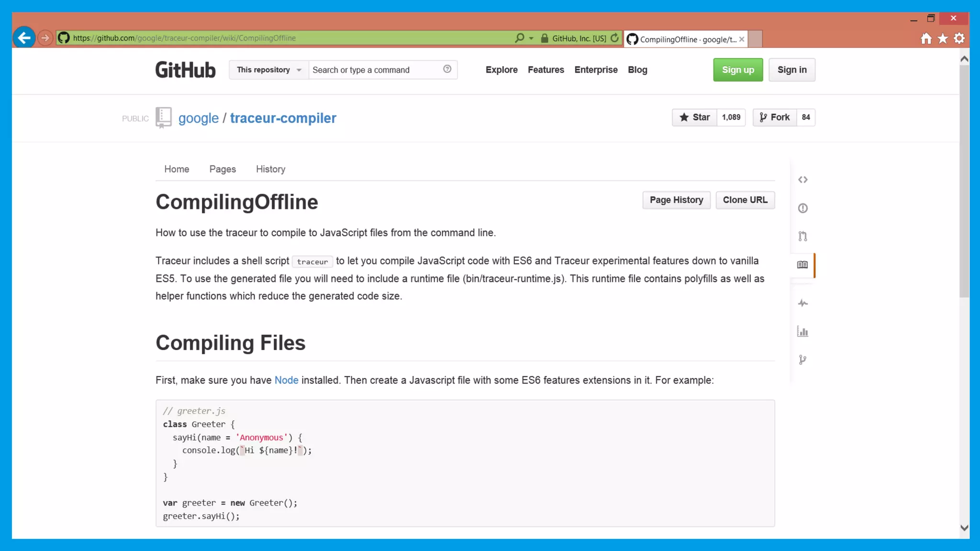Open the Pull Requests sidebar icon

[x=802, y=236]
